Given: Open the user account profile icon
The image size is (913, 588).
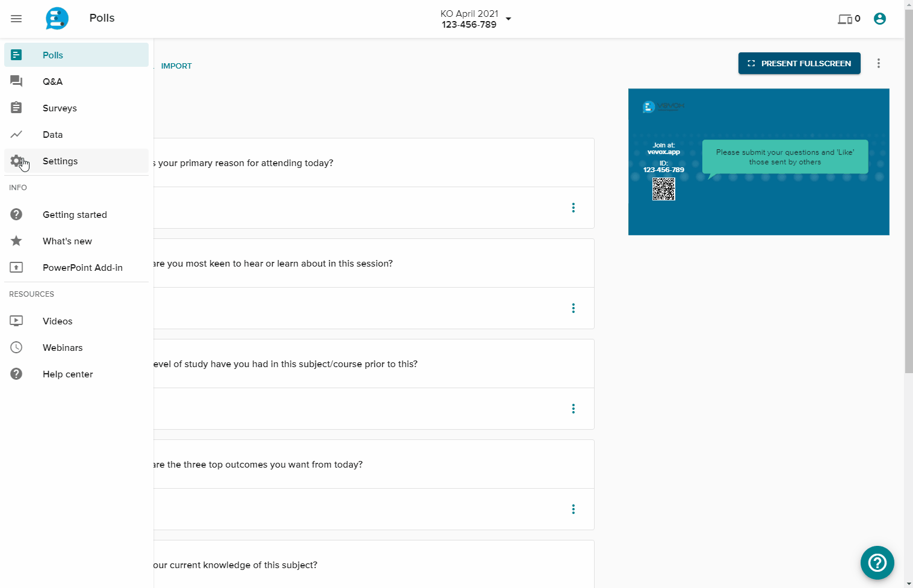Looking at the screenshot, I should click(879, 19).
